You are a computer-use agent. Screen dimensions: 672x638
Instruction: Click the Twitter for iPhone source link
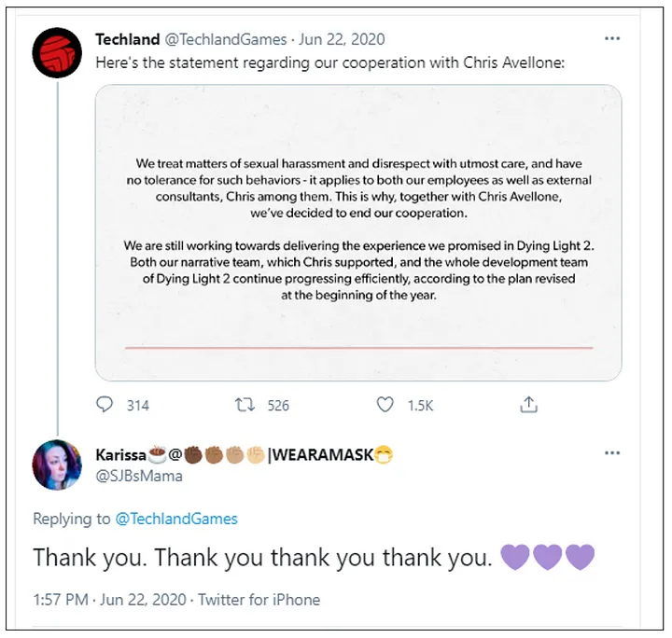[x=259, y=600]
